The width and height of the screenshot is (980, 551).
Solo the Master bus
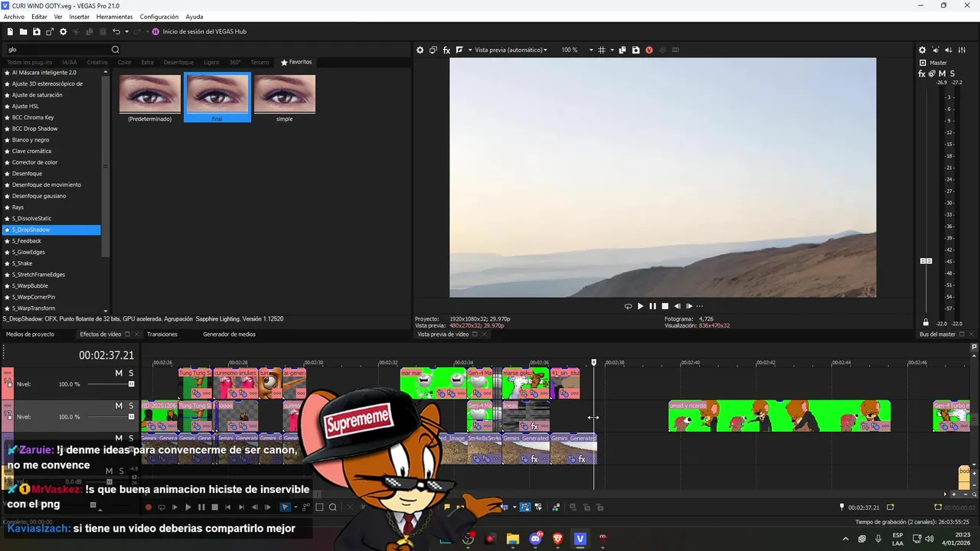pyautogui.click(x=952, y=73)
